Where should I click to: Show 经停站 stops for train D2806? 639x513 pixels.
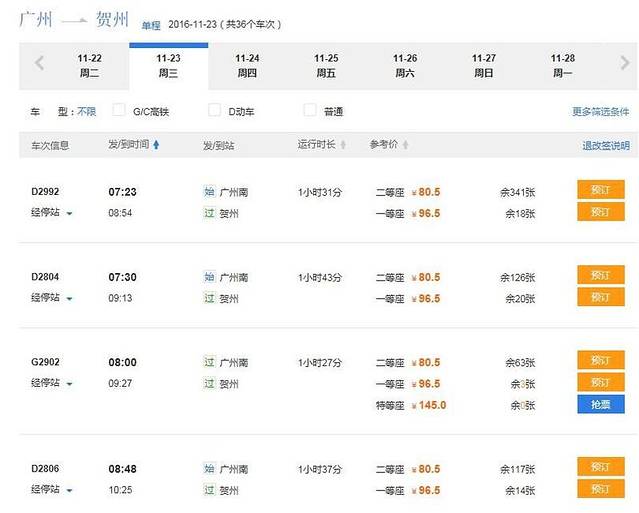click(52, 490)
